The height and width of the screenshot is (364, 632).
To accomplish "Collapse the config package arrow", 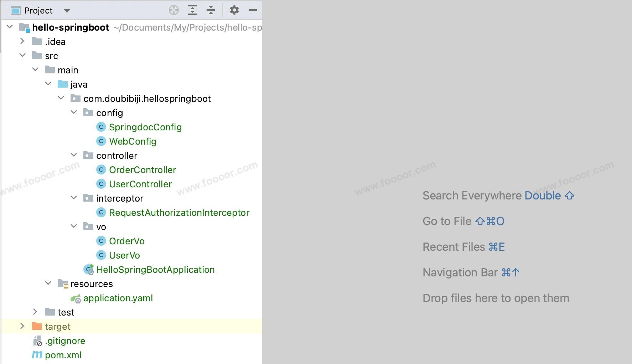I will point(74,112).
